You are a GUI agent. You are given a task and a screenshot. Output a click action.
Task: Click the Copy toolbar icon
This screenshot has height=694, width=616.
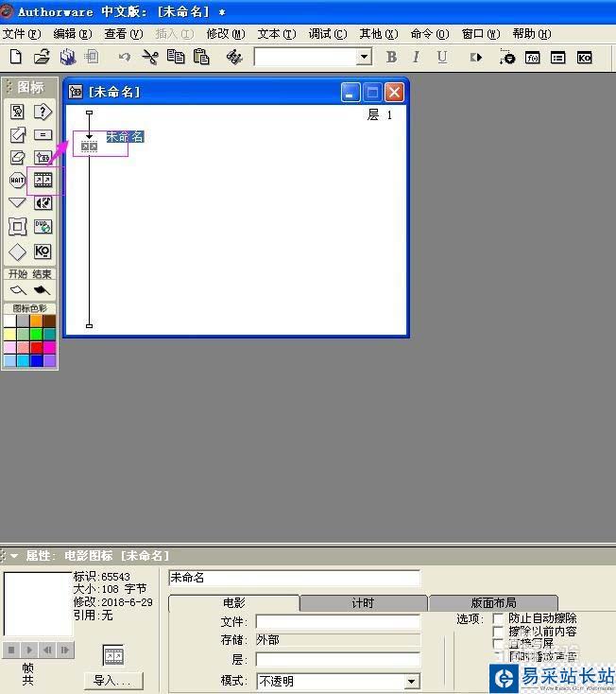[x=176, y=57]
